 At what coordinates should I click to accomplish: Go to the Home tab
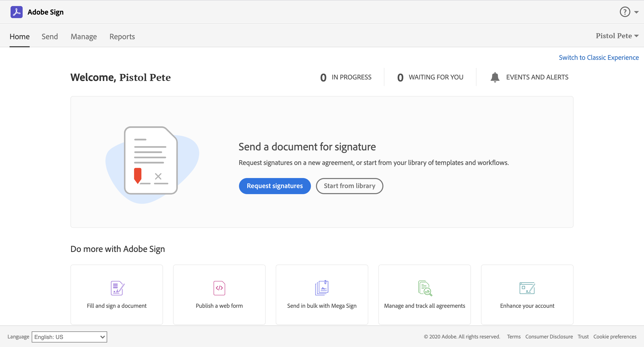coord(20,37)
